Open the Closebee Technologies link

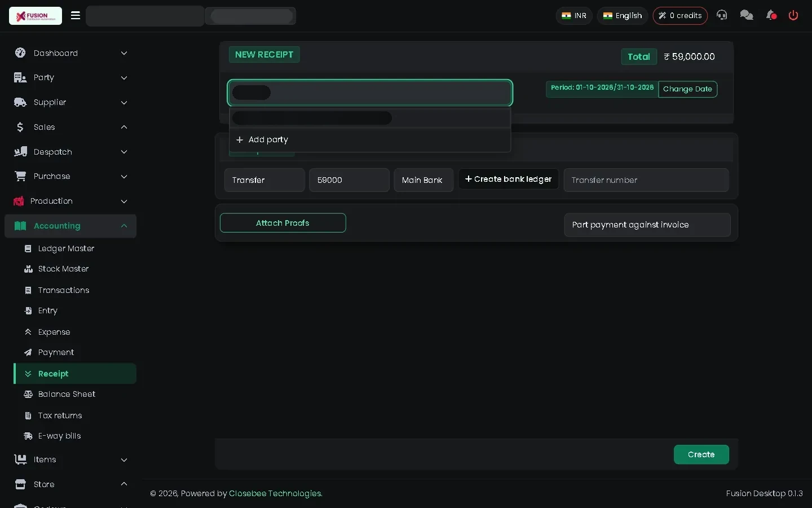click(276, 493)
